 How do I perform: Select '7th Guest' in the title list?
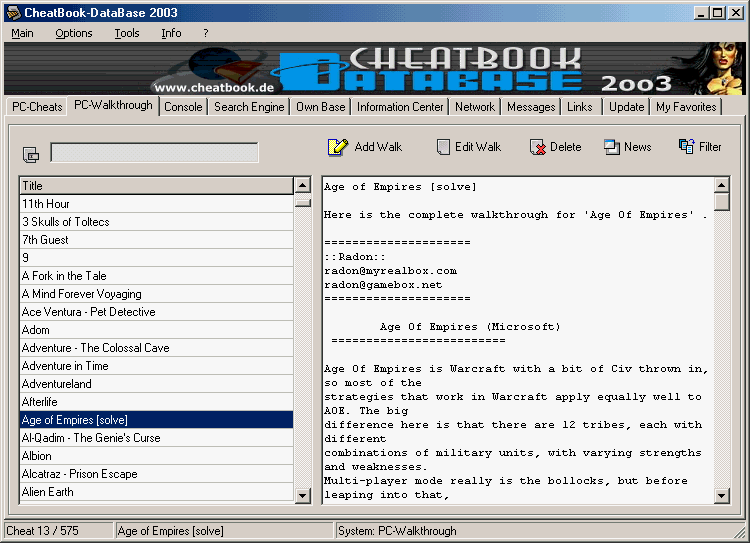[45, 240]
